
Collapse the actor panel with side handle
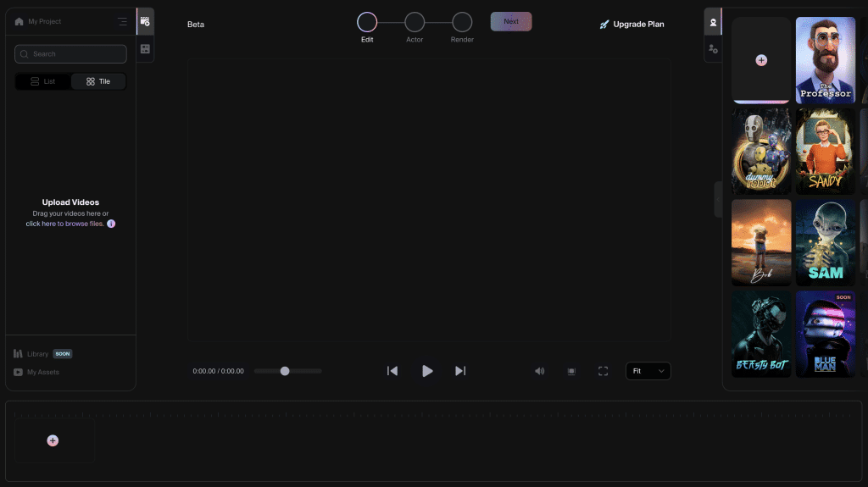718,199
